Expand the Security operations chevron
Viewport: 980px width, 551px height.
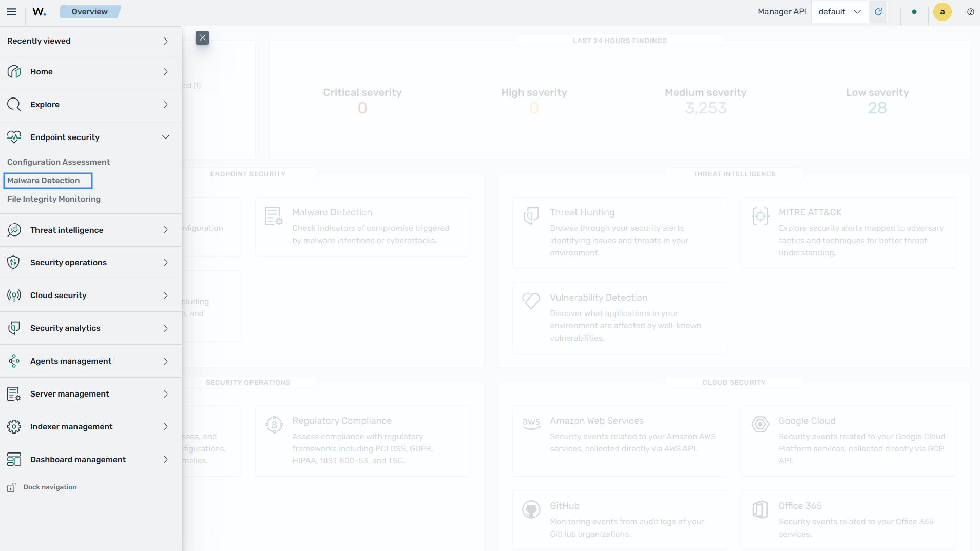coord(166,263)
